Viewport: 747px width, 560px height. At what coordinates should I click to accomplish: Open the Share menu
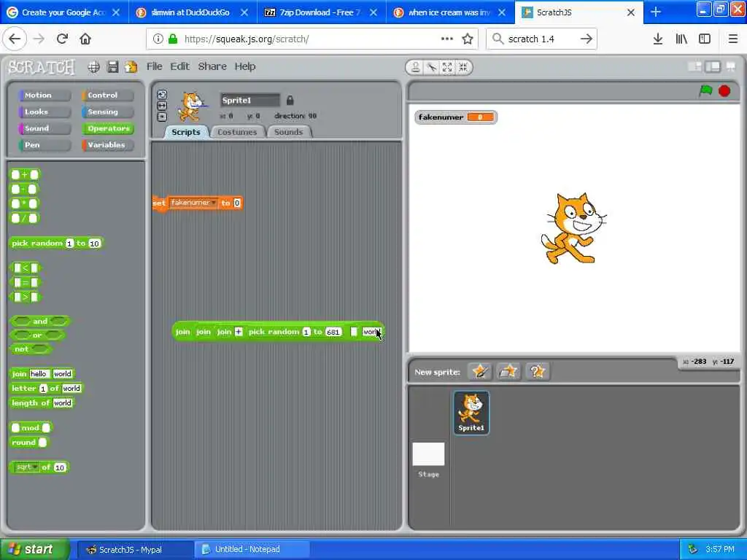click(x=212, y=66)
